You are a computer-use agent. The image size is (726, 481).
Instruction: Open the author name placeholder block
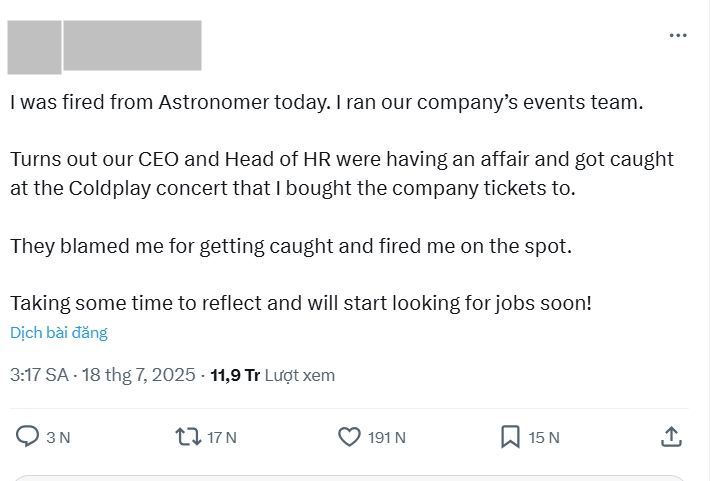[x=132, y=45]
